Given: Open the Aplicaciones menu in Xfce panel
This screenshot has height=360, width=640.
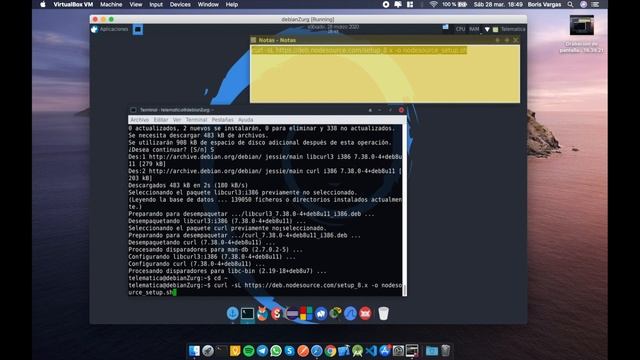Looking at the screenshot, I should pyautogui.click(x=110, y=29).
